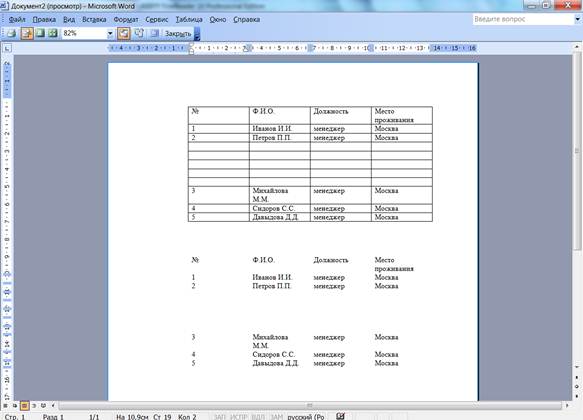583x420 pixels.
Task: Switch to Normal view button at bottom-left
Action: 6,406
